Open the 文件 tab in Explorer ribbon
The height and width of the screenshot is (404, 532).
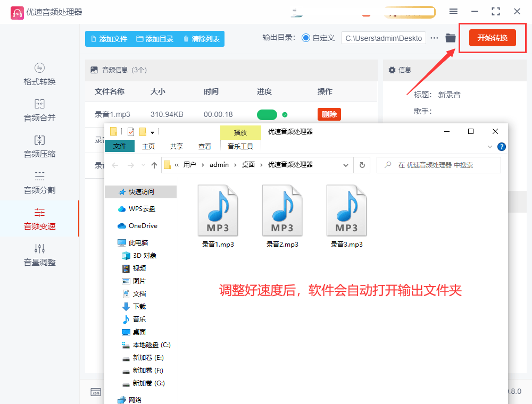(x=119, y=146)
